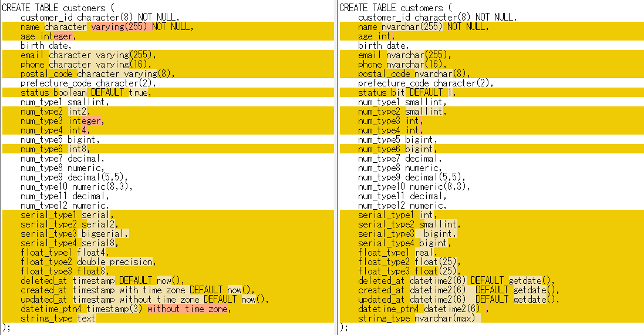Select 'num_type5 bigint,' in right pane
The image size is (644, 335).
(397, 140)
